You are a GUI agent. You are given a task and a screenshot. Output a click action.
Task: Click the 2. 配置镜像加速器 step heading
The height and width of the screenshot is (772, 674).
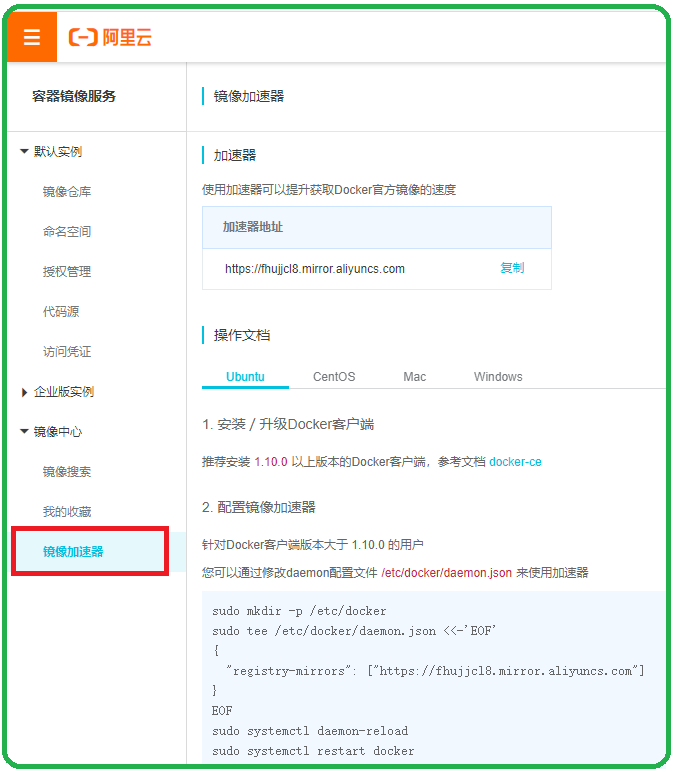[258, 507]
